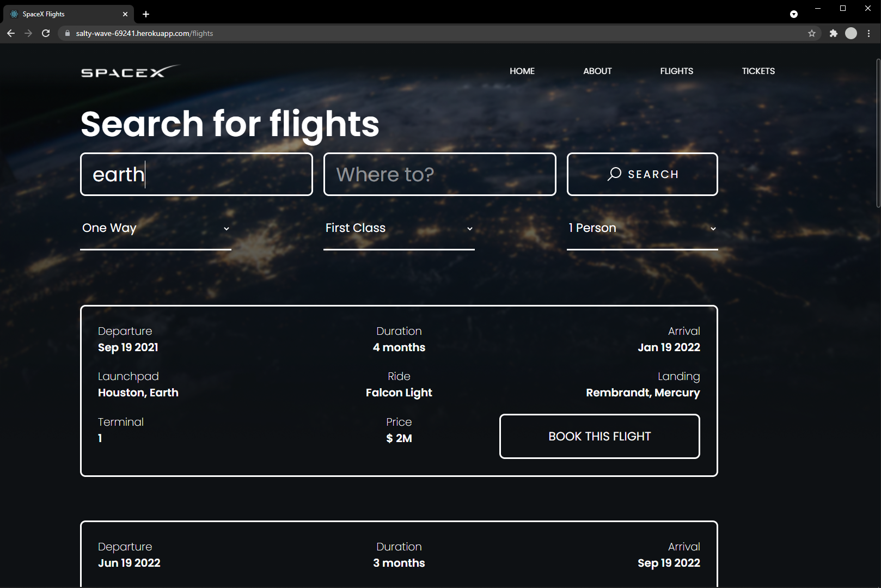The height and width of the screenshot is (588, 881).
Task: Open Chrome three-dot menu
Action: pos(869,33)
